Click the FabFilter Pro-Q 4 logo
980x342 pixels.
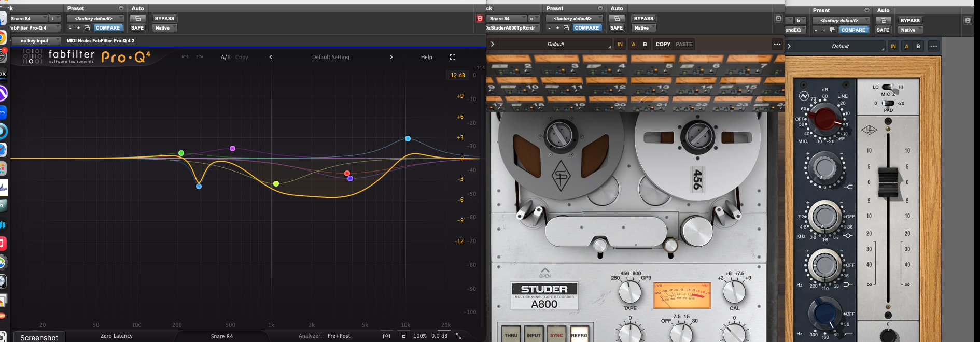click(x=87, y=56)
